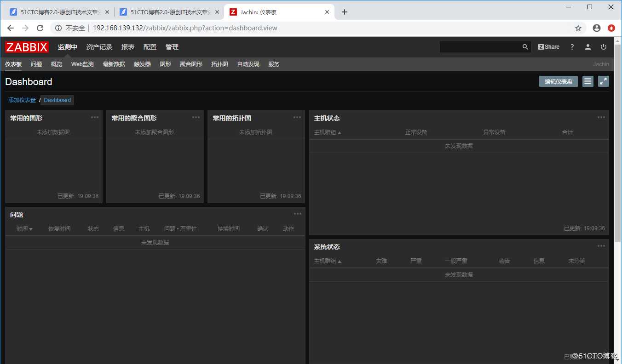Open the 服务 submenu page
Image resolution: width=622 pixels, height=364 pixels.
click(274, 64)
